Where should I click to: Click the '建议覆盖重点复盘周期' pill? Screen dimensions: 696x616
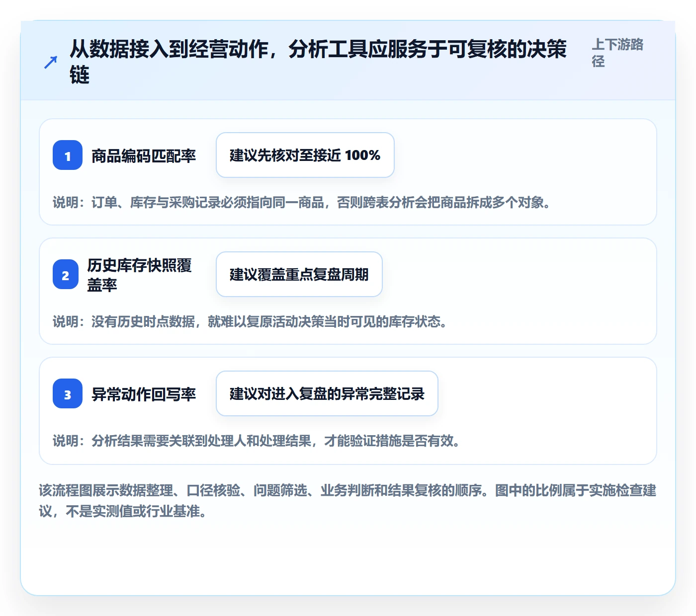click(x=299, y=274)
